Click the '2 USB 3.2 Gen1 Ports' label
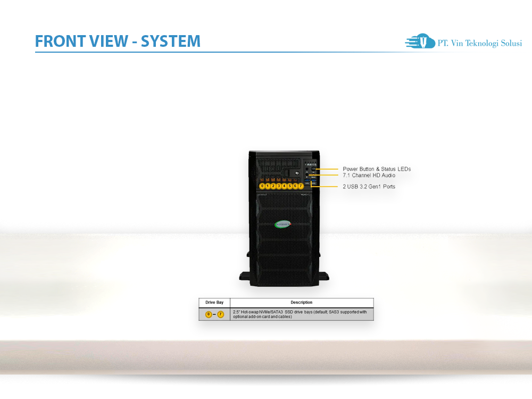Image resolution: width=532 pixels, height=399 pixels. click(x=369, y=187)
